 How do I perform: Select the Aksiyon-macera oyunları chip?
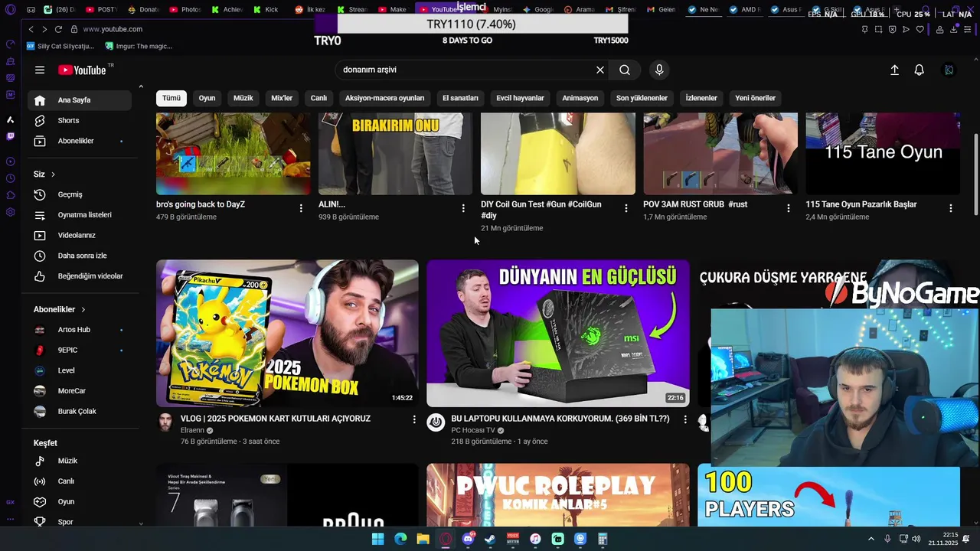pos(384,98)
